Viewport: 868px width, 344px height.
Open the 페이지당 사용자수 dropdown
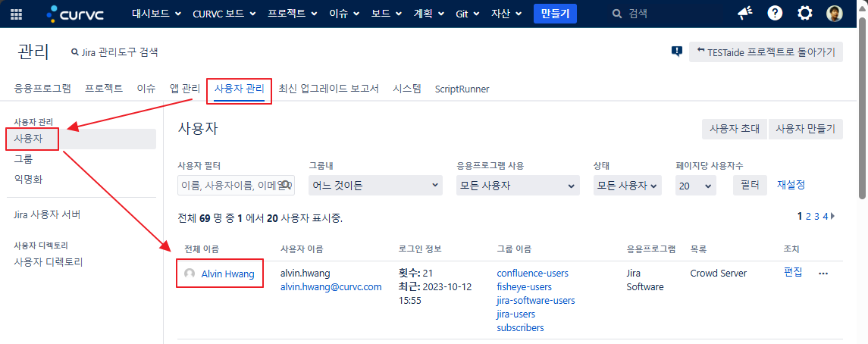(696, 186)
